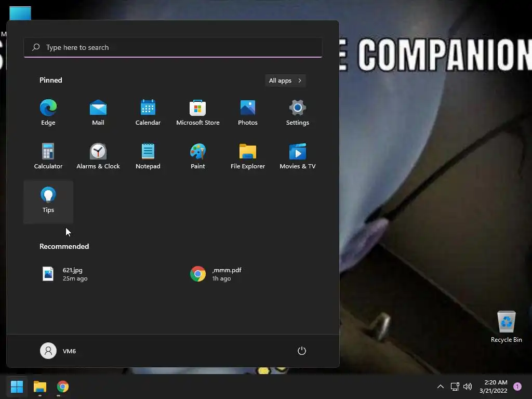Open the Paint app
This screenshot has height=399, width=532.
click(198, 156)
